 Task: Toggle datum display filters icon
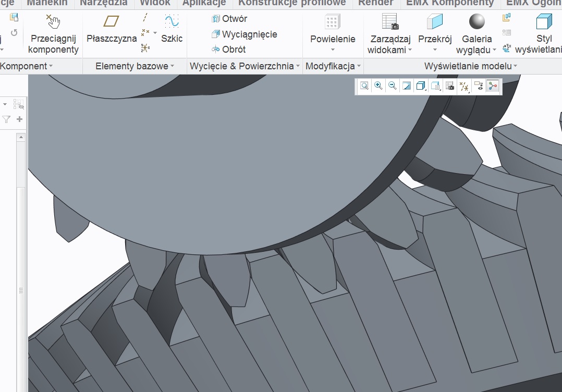coord(464,87)
